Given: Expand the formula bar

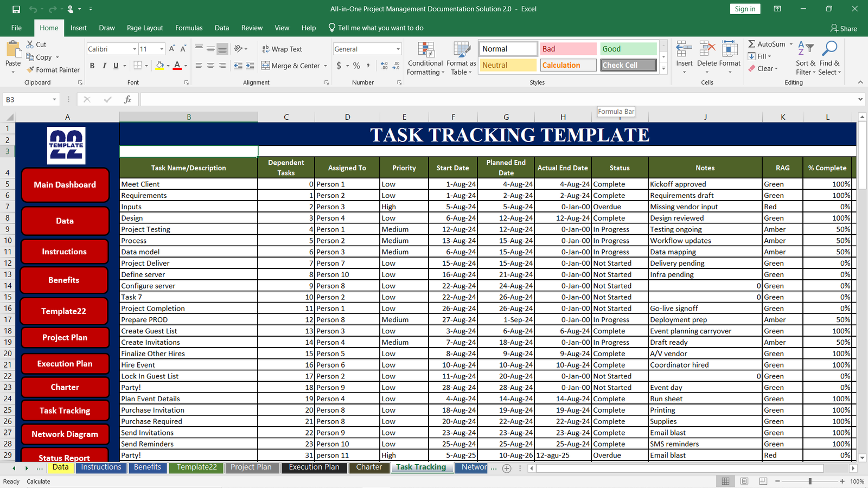Looking at the screenshot, I should 860,100.
